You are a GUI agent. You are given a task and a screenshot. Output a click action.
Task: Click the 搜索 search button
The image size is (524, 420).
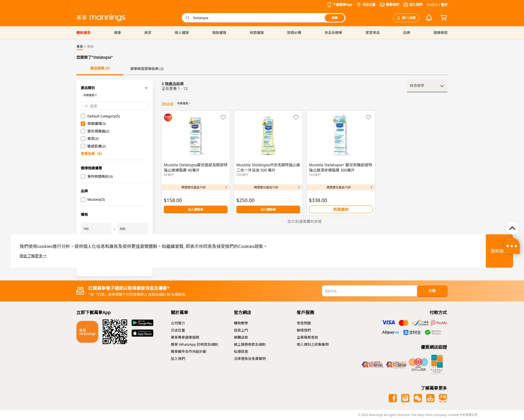[x=335, y=18]
